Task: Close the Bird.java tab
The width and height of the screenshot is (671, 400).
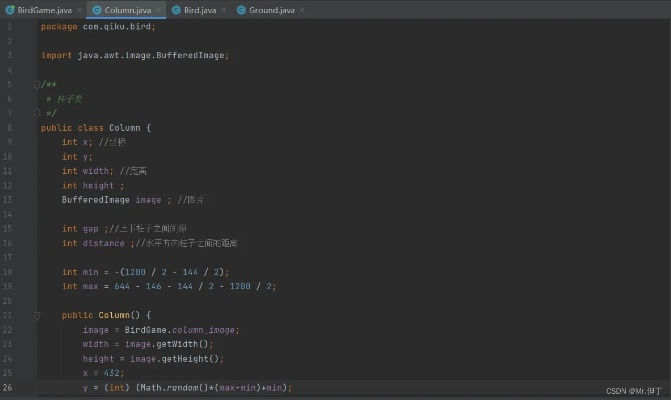Action: 223,9
